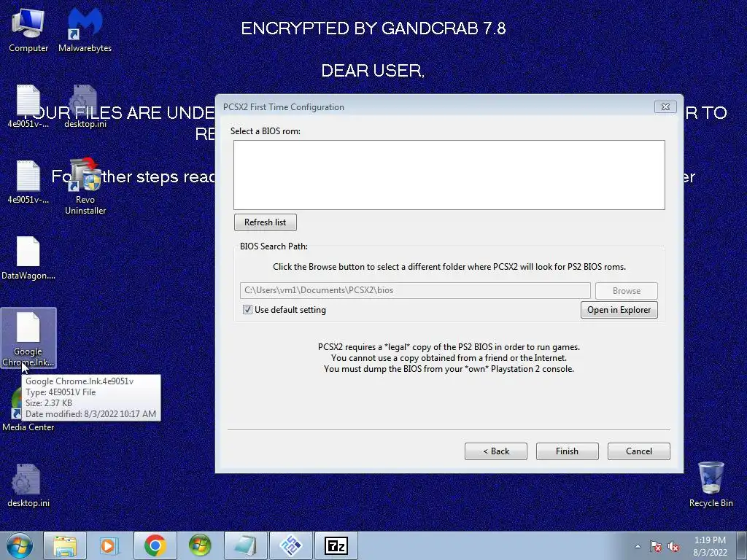Launch Windows Media Player from taskbar

click(x=109, y=545)
